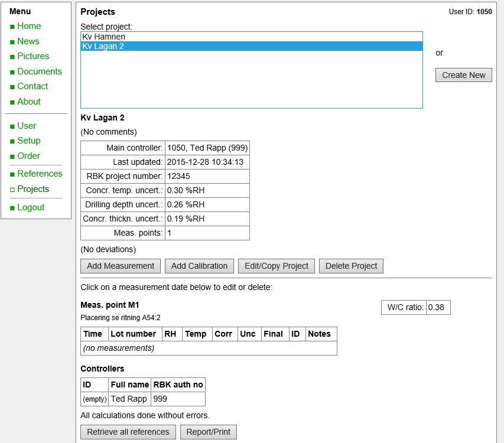Image resolution: width=504 pixels, height=443 pixels.
Task: Click the RBK auth no column header
Action: pos(178,385)
